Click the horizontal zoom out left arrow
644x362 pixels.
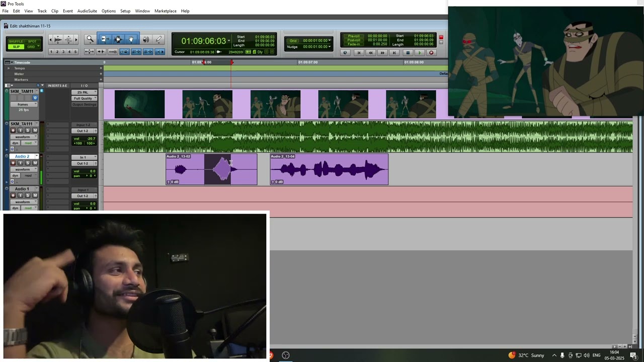[x=50, y=39]
